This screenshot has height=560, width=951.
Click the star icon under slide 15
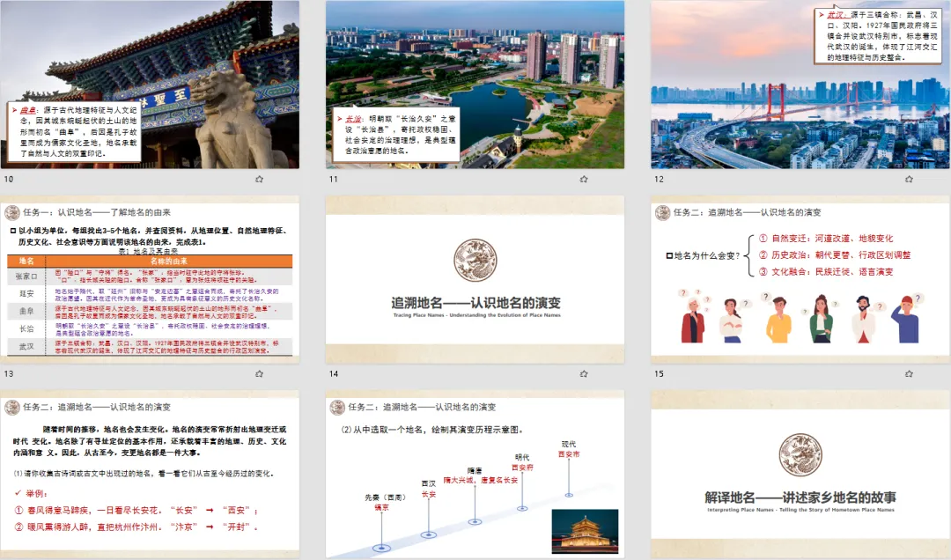909,373
